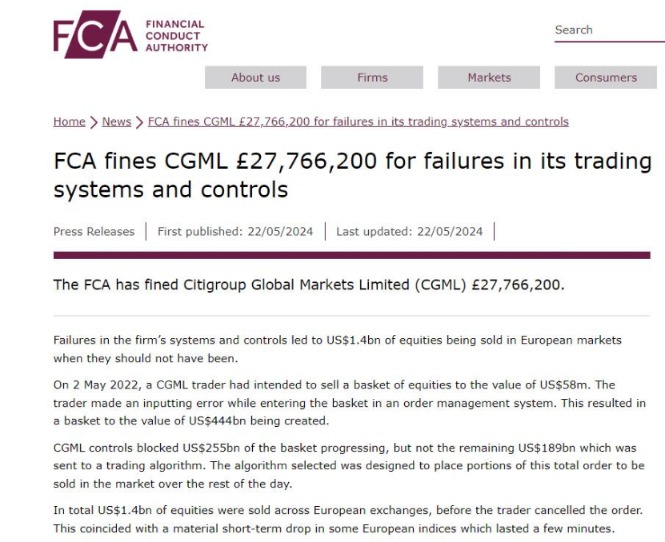
Task: Open the About us menu
Action: point(255,78)
